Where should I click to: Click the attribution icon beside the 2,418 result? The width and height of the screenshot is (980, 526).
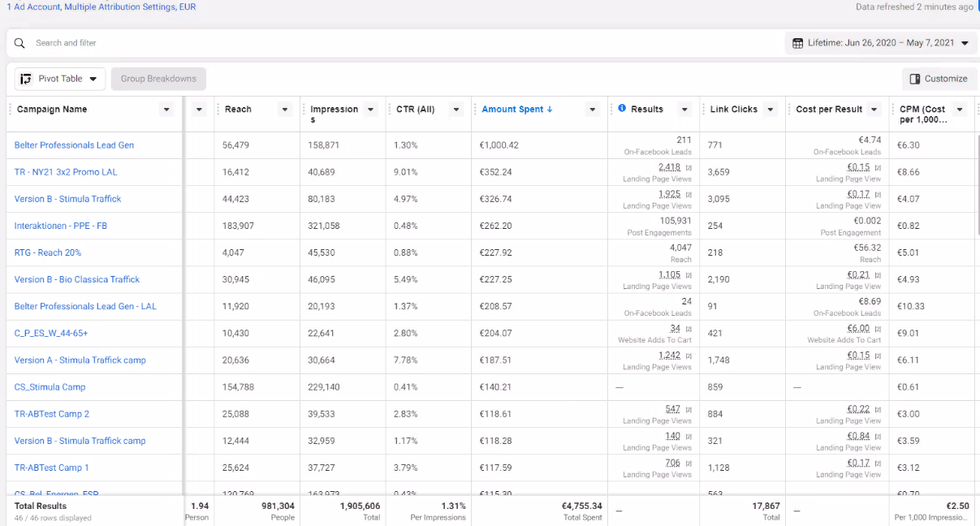(x=689, y=168)
